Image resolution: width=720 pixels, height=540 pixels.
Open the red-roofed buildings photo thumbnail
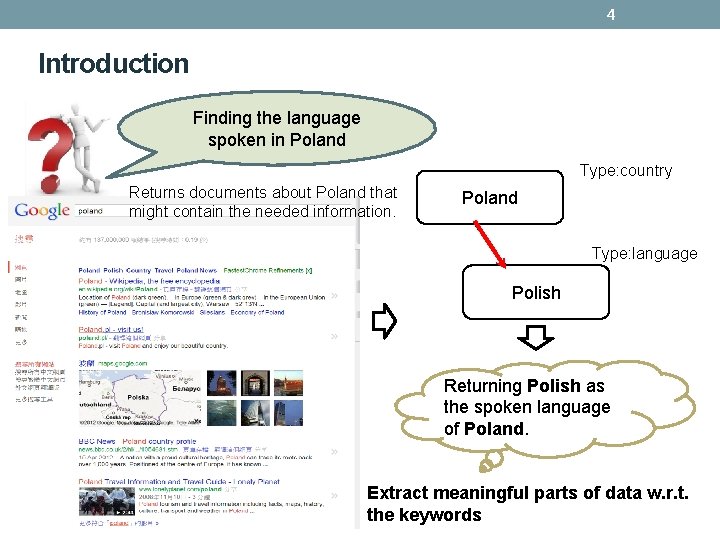point(288,383)
